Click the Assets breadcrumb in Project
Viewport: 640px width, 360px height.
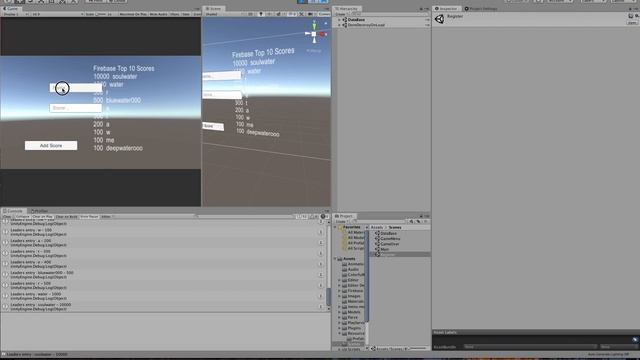(x=377, y=227)
